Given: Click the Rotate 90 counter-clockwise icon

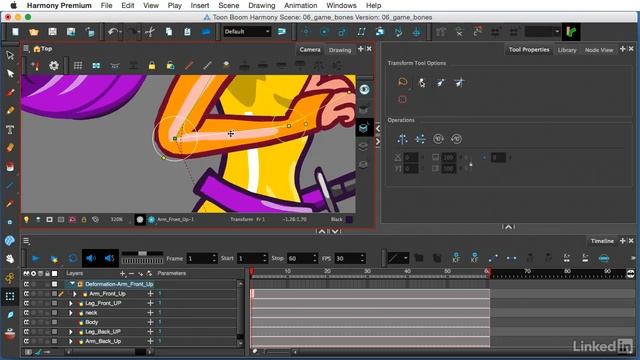Looking at the screenshot, I should point(456,139).
